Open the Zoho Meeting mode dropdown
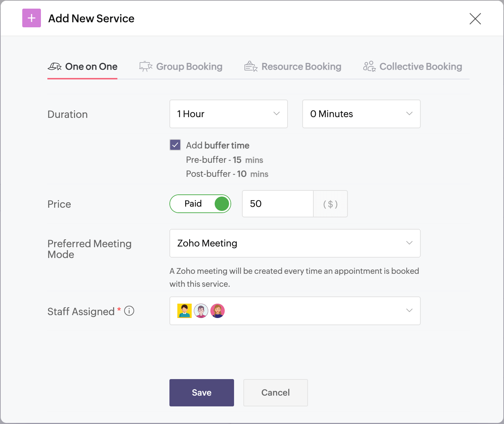Image resolution: width=504 pixels, height=424 pixels. click(x=295, y=243)
